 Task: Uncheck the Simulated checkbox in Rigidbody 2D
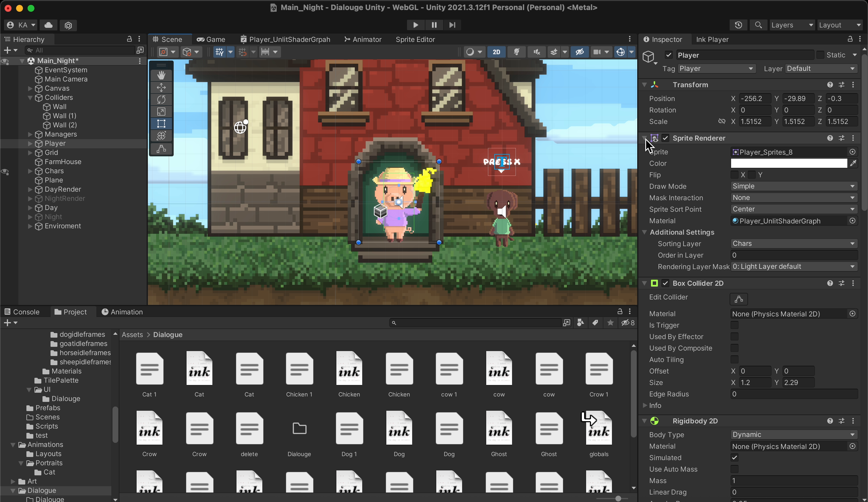tap(734, 458)
